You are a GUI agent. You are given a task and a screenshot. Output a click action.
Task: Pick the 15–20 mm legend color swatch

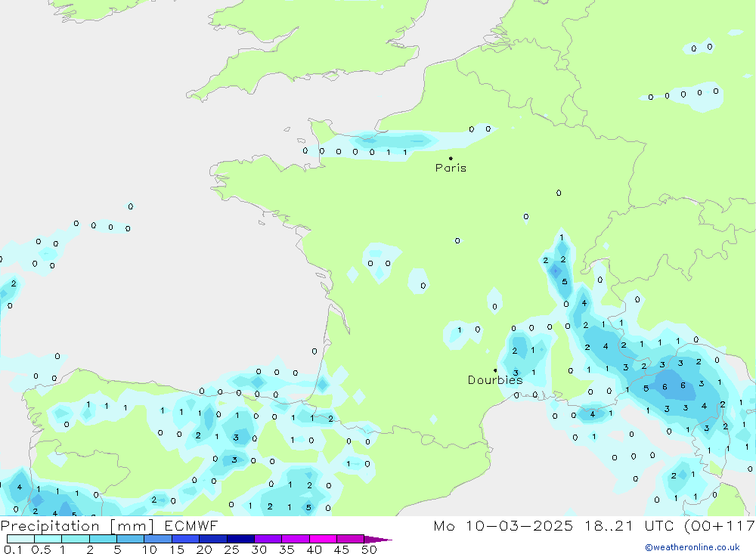click(x=186, y=539)
